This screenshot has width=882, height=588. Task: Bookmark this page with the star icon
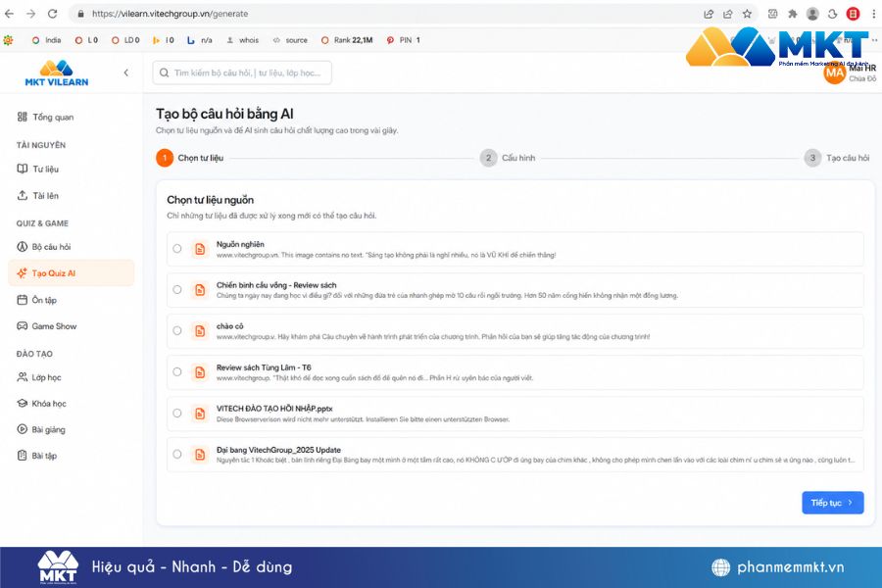coord(747,14)
